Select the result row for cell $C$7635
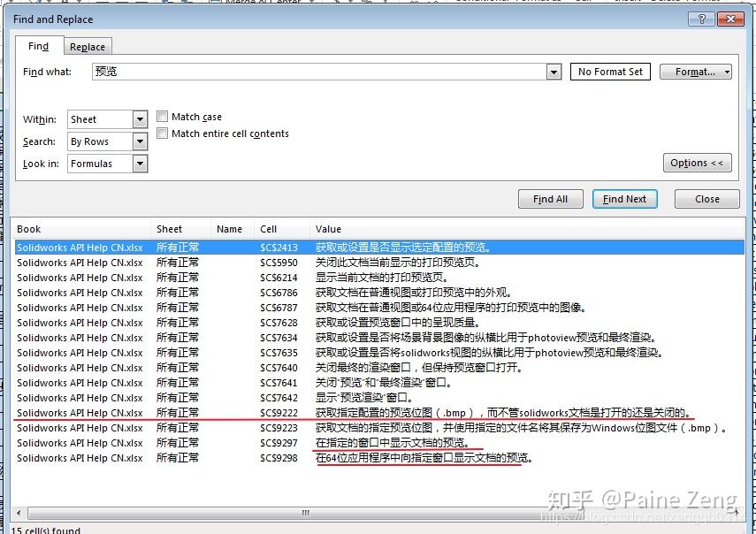Viewport: 756px width, 534px height. (379, 353)
